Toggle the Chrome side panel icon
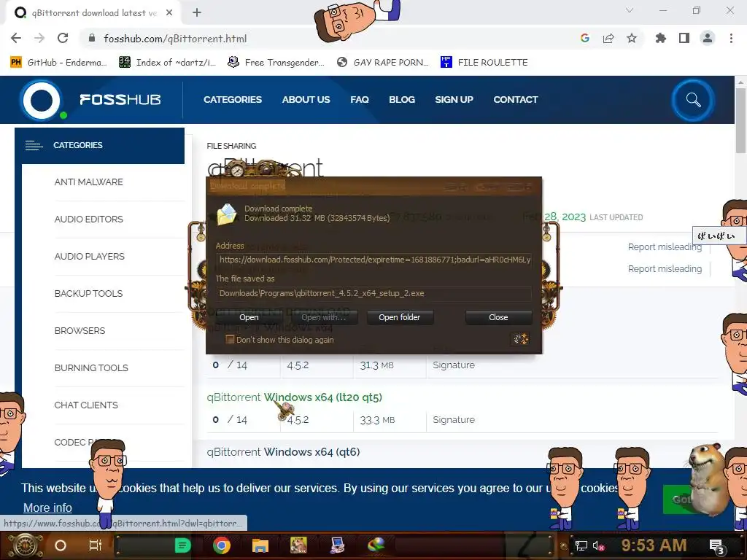747x560 pixels. coord(684,39)
